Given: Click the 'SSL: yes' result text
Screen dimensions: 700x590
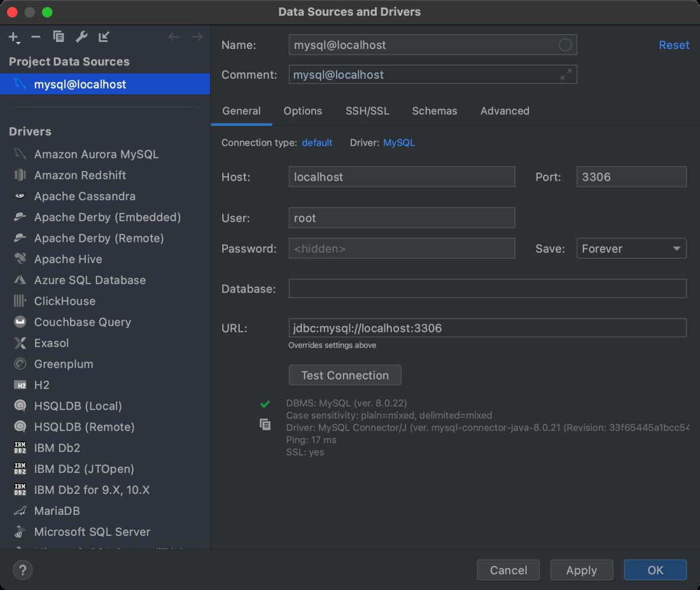Looking at the screenshot, I should [305, 452].
